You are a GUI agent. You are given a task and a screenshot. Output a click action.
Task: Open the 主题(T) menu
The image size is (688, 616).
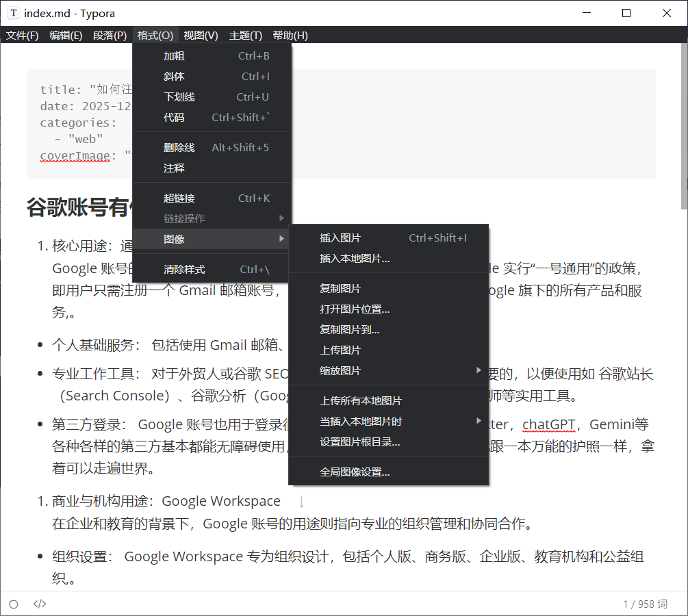pyautogui.click(x=245, y=36)
